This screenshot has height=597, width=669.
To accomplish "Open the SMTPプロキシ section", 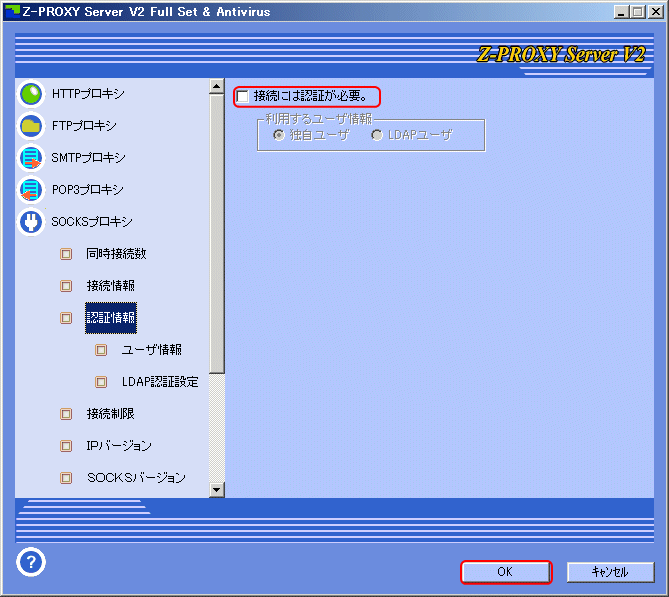I will click(x=88, y=158).
